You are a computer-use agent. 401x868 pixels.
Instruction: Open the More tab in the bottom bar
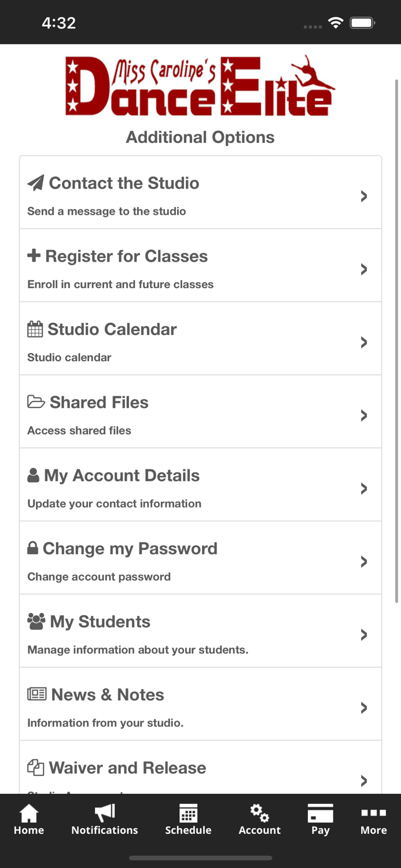[x=373, y=820]
